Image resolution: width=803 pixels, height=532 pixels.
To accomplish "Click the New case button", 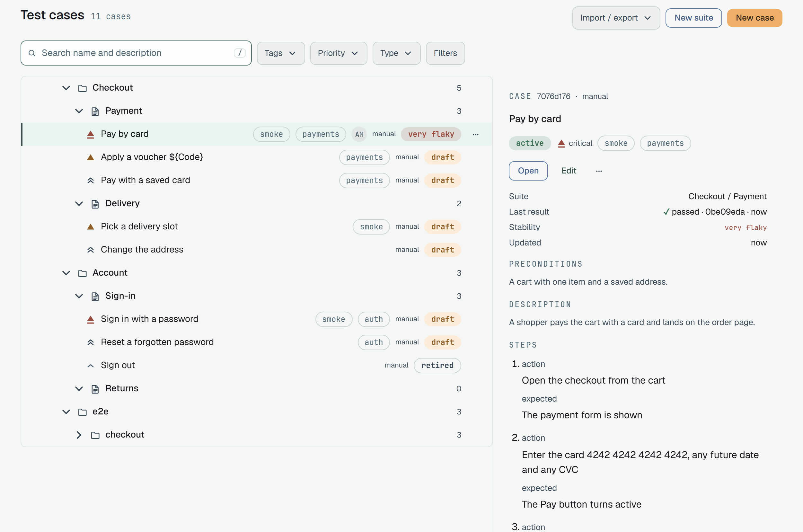I will pyautogui.click(x=754, y=18).
